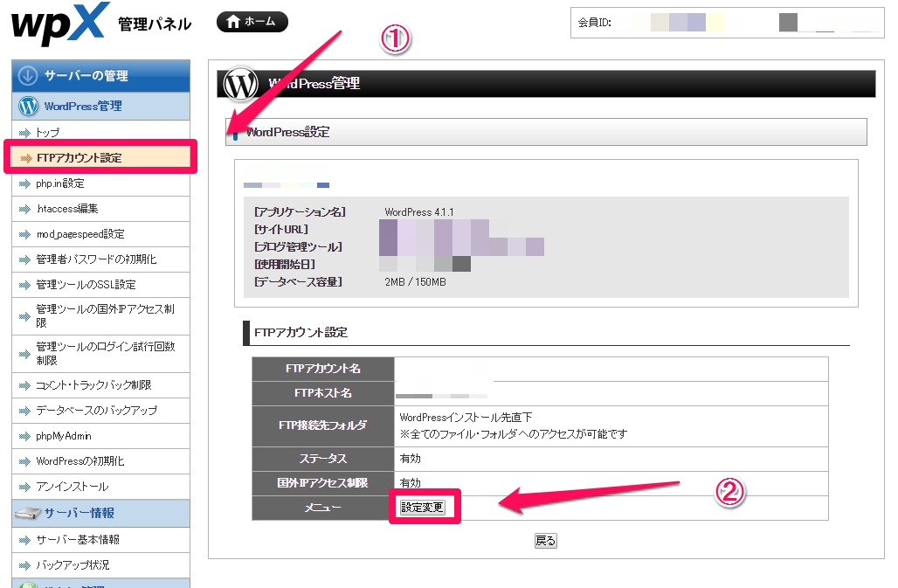The width and height of the screenshot is (898, 588).
Task: Open サーバー基本情報 in the sidebar
Action: (x=100, y=539)
